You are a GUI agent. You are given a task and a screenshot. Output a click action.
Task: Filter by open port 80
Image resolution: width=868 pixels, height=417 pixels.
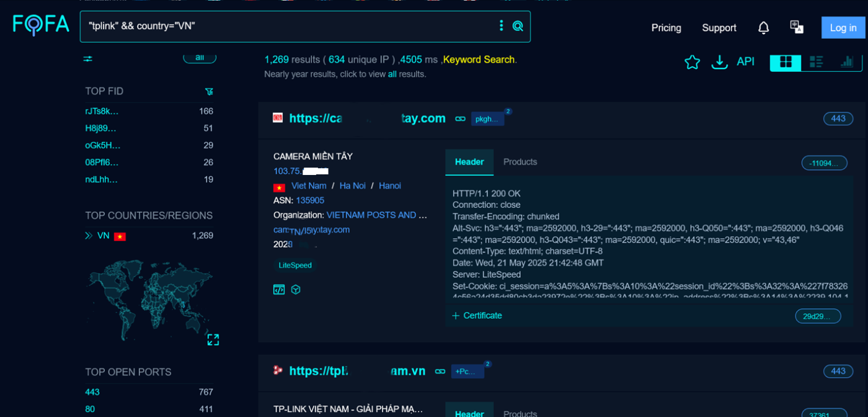[90, 410]
